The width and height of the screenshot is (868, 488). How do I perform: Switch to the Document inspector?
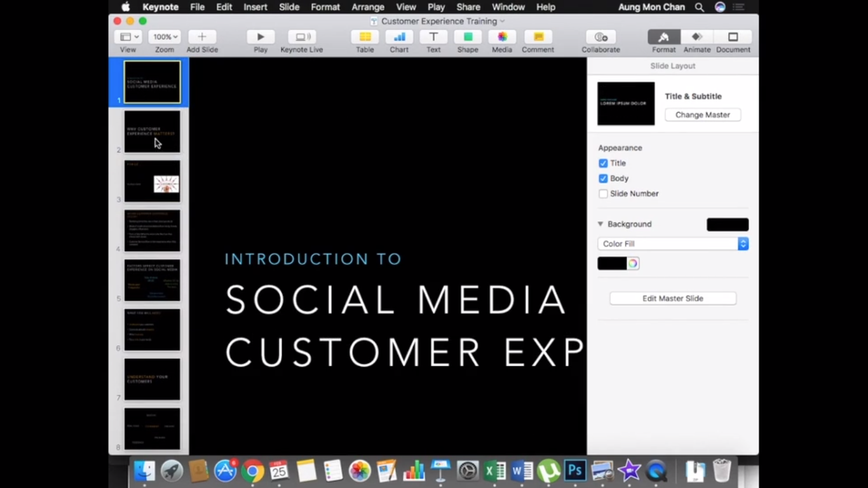733,37
